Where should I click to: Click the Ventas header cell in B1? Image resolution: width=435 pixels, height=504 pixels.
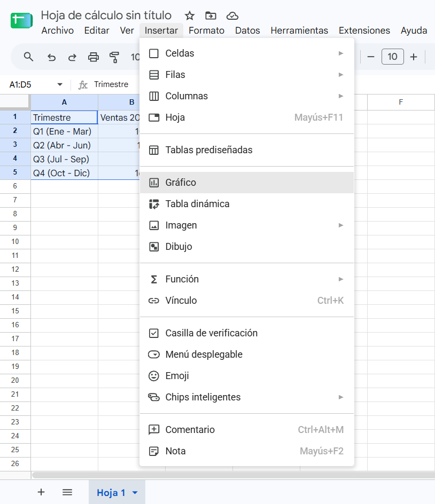click(x=119, y=117)
